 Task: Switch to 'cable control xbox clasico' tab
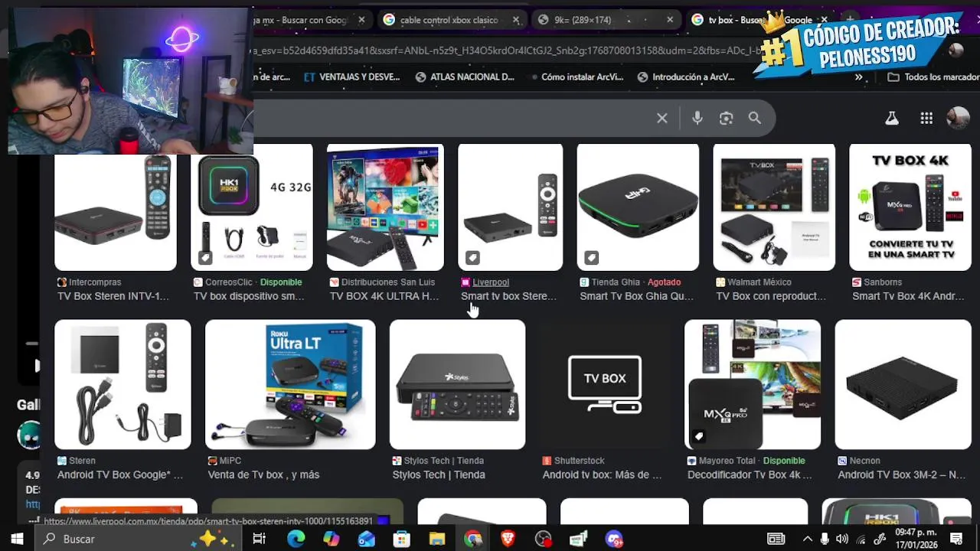click(x=449, y=20)
